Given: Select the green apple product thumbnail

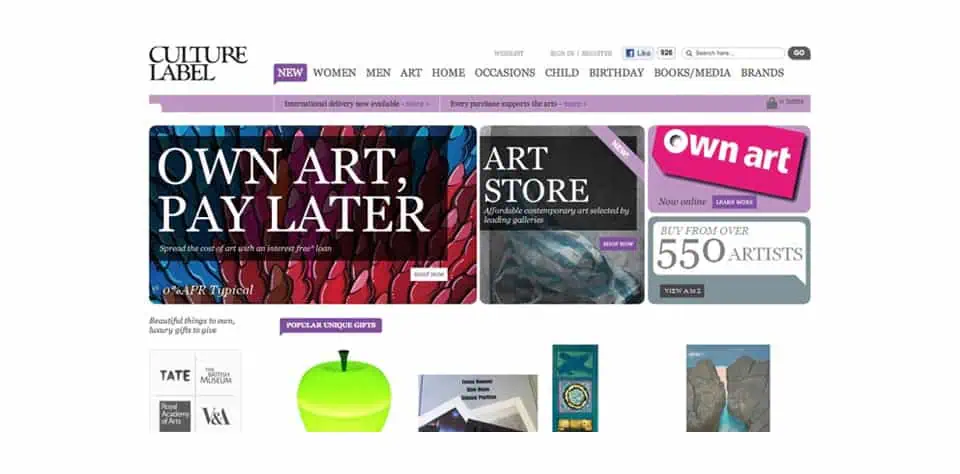Looking at the screenshot, I should click(x=343, y=391).
